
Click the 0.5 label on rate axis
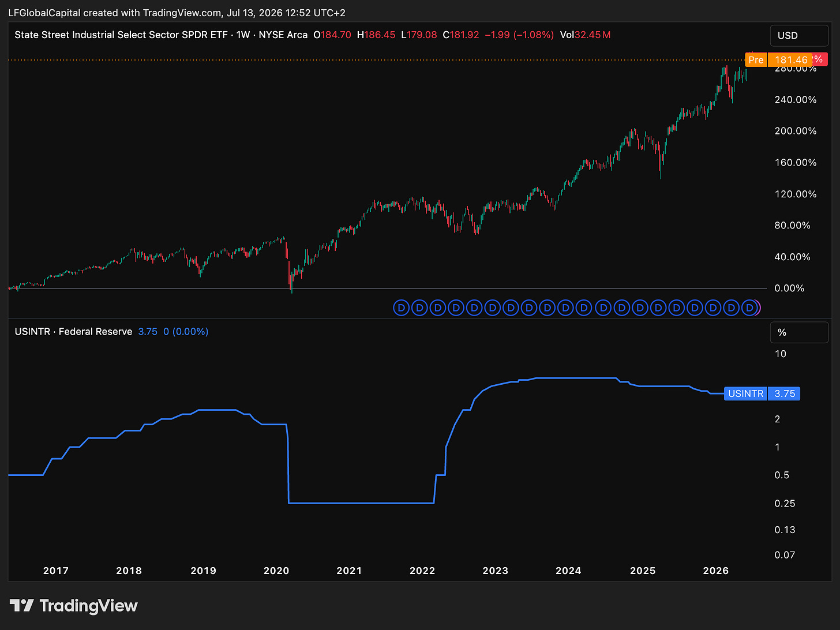(x=782, y=475)
